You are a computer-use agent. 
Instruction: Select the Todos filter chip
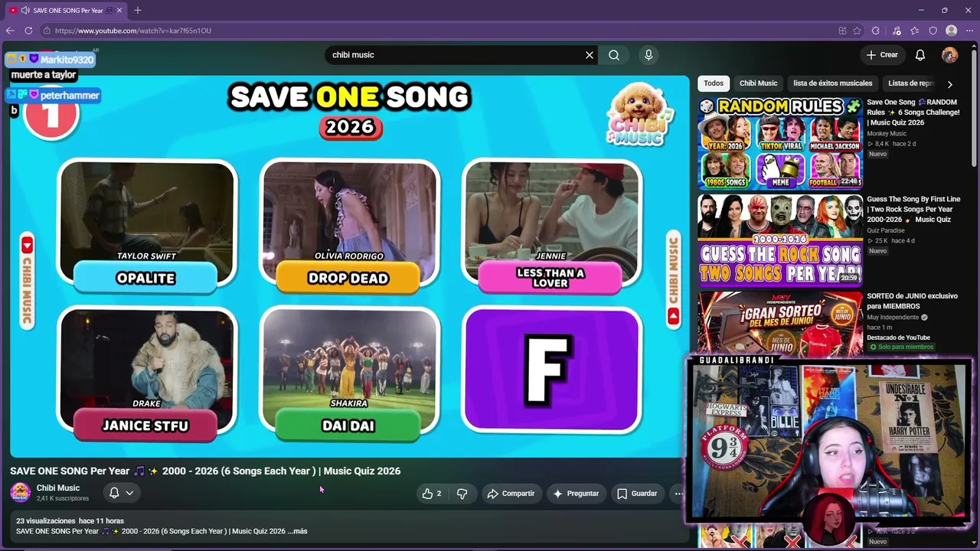pyautogui.click(x=714, y=83)
